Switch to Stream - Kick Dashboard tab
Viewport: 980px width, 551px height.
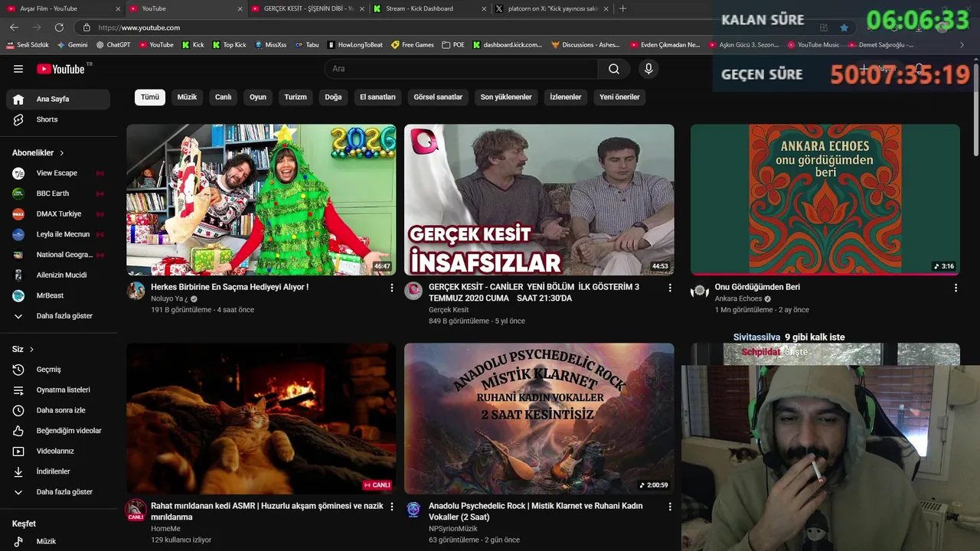pos(429,8)
